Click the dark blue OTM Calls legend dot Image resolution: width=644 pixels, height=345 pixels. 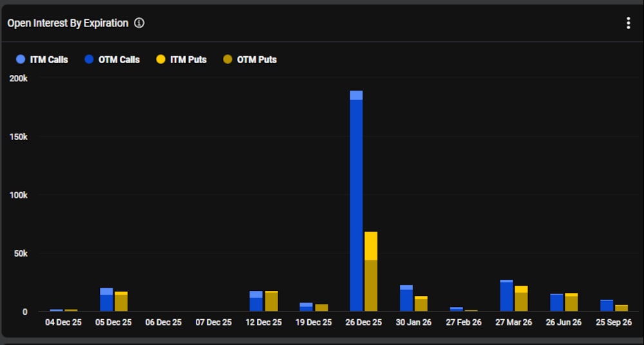[90, 59]
